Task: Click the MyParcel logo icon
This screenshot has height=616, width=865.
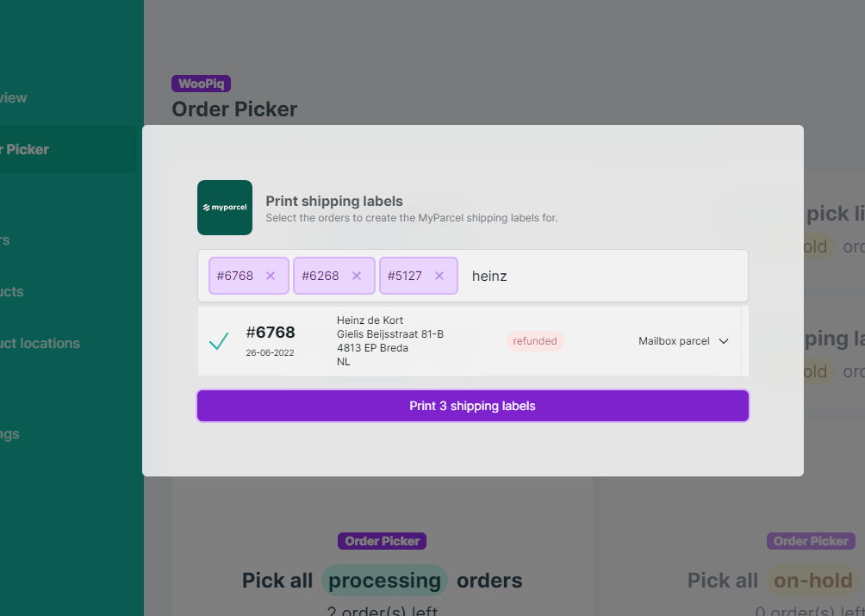Action: coord(225,208)
